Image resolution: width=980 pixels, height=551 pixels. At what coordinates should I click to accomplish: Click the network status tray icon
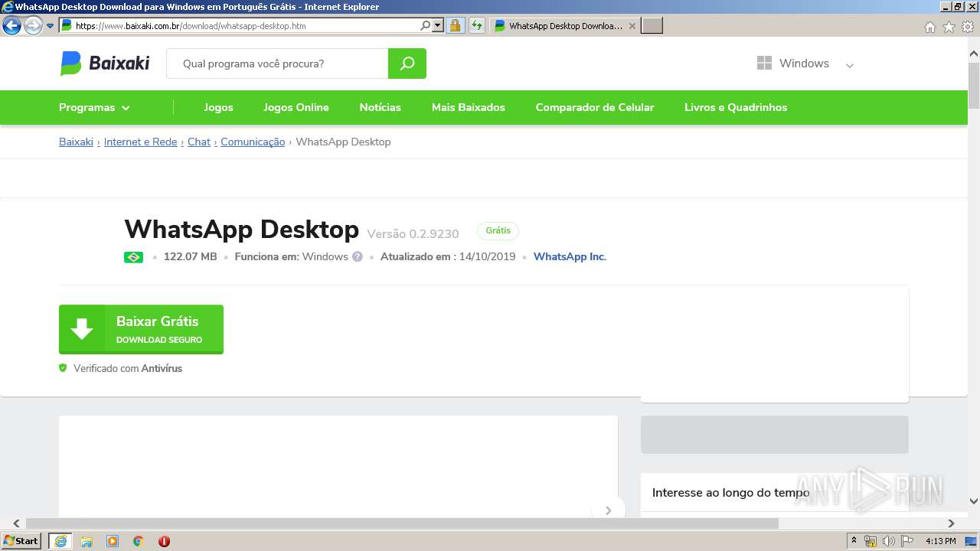tap(871, 541)
